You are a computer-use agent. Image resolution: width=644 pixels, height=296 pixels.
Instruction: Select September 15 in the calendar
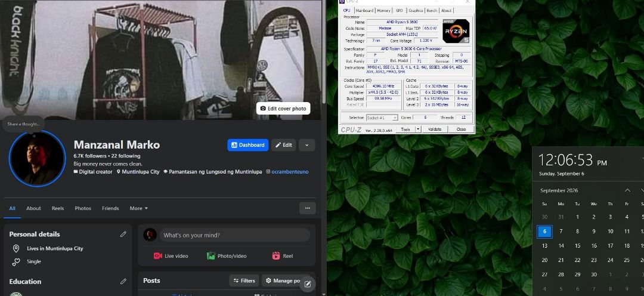577,246
